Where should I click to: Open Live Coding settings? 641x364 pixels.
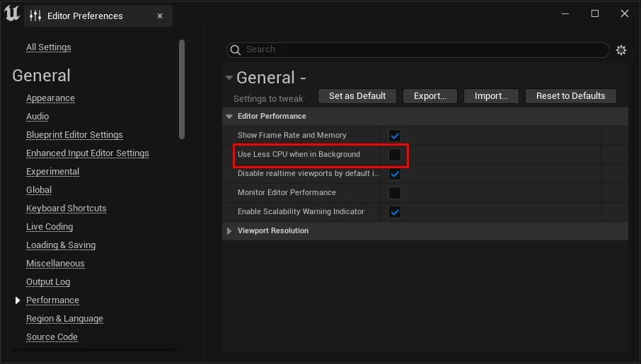click(50, 227)
